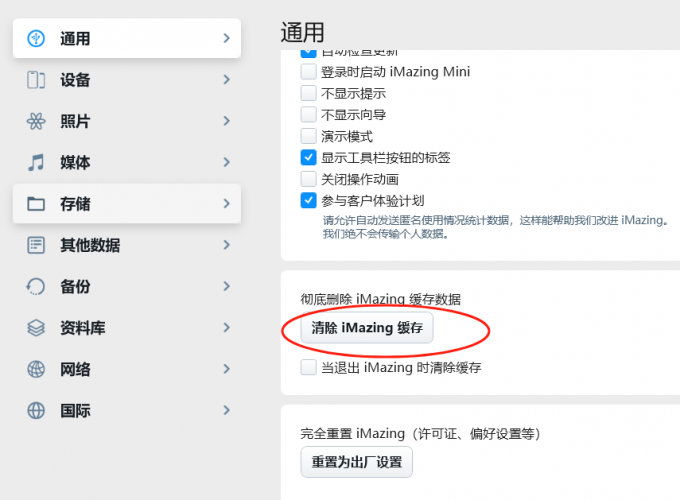Go to the 媒体 category
Screen dimensions: 680x500
point(127,162)
